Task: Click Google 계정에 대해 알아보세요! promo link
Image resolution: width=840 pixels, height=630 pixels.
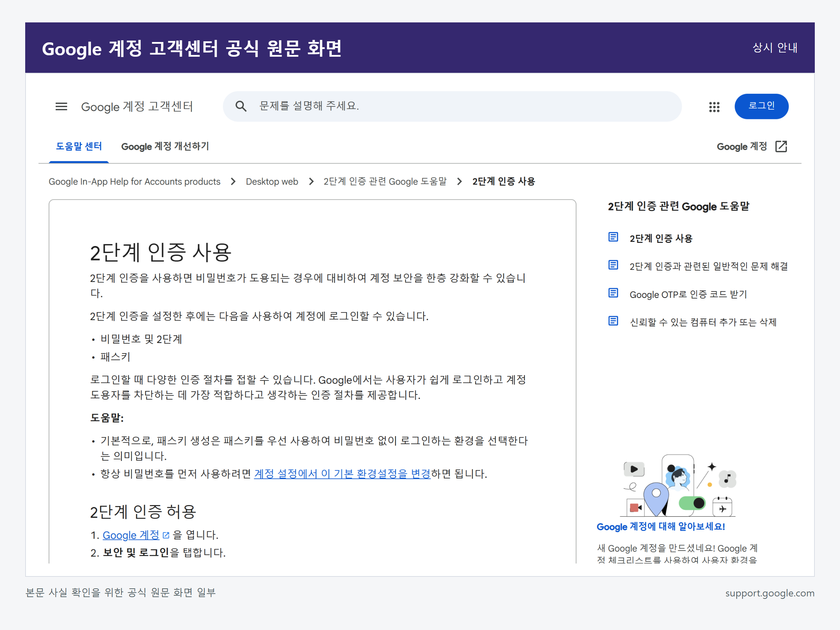Action: [x=661, y=527]
